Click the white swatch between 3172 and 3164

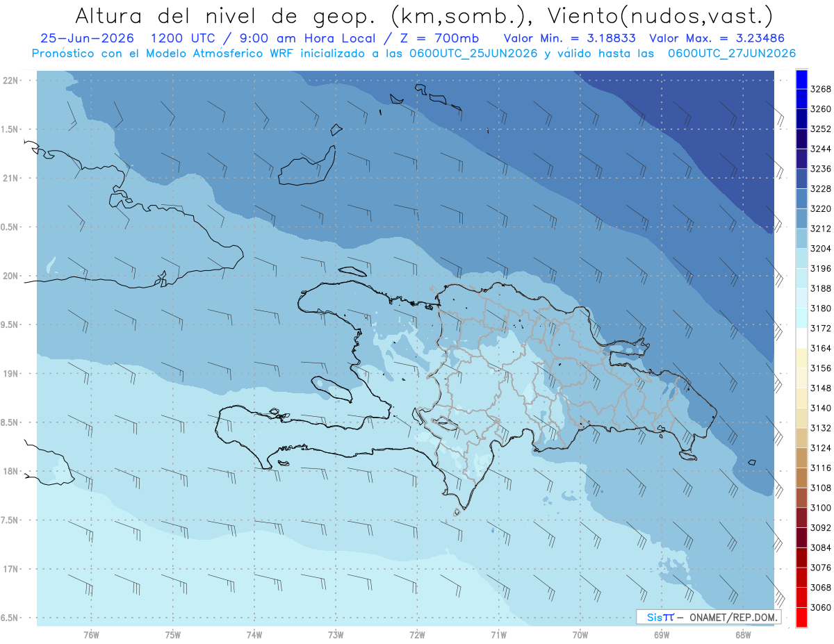point(801,338)
